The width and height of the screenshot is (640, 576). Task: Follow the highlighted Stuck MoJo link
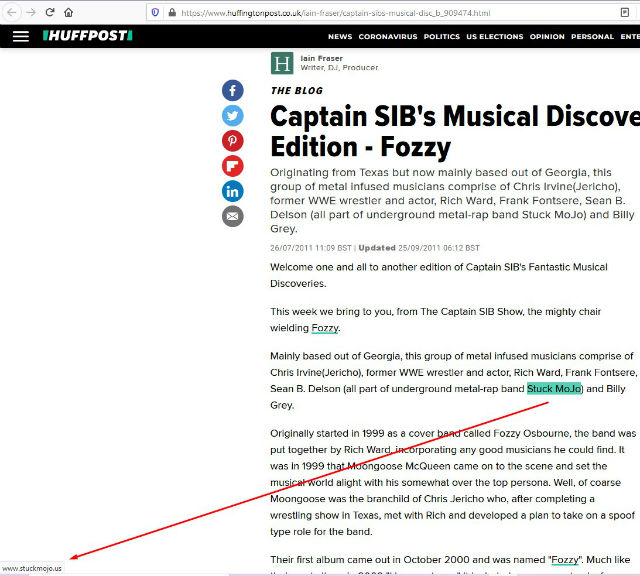click(554, 389)
